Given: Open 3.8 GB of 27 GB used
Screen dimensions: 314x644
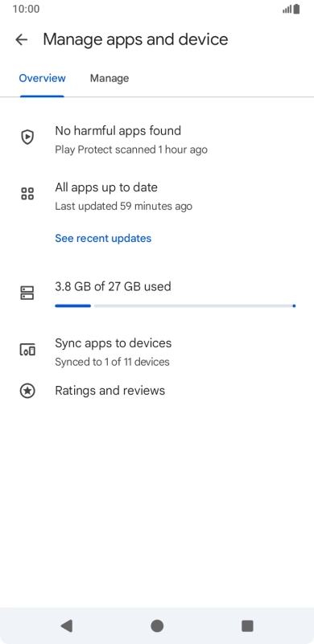Looking at the screenshot, I should [114, 286].
